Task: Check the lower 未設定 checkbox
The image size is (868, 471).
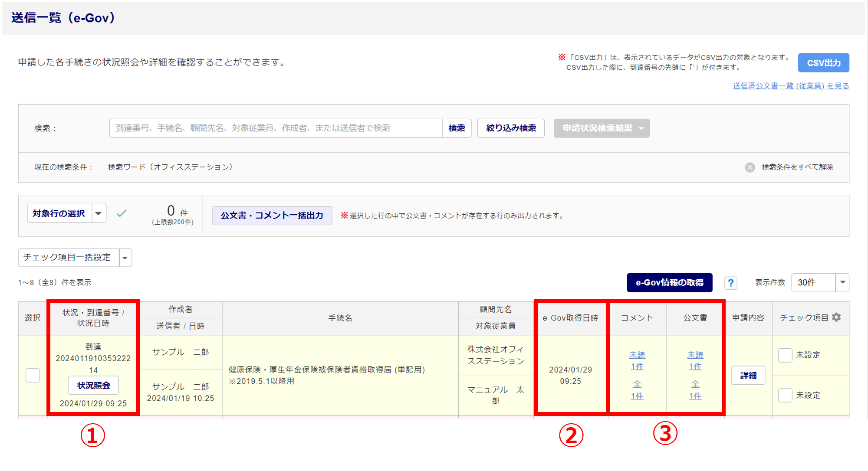Action: [785, 395]
